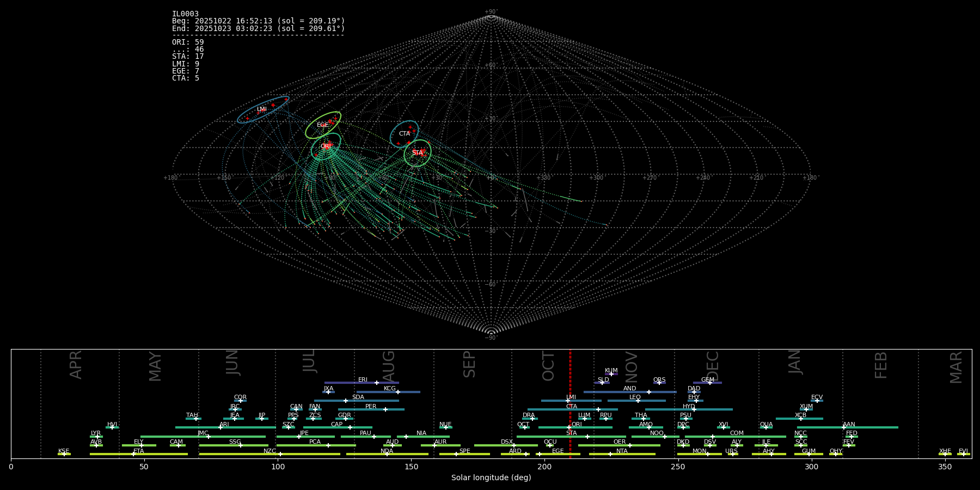Image resolution: width=980 pixels, height=490 pixels.
Task: Click the ETA shower label in timeline
Action: coord(139,451)
